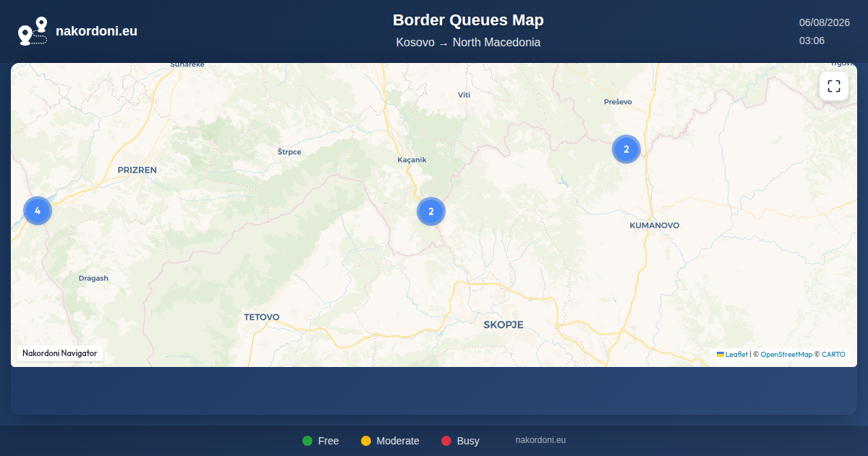868x456 pixels.
Task: Click the Kaçanik town label
Action: (x=412, y=160)
